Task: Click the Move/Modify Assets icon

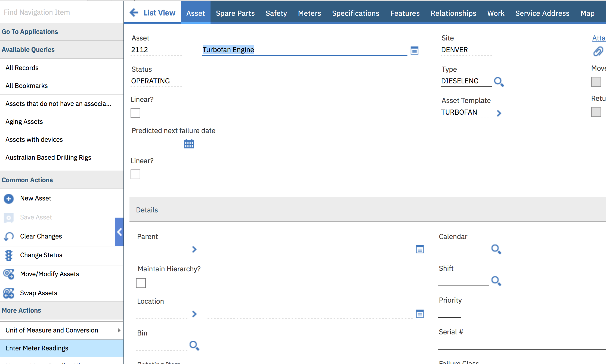Action: point(9,274)
